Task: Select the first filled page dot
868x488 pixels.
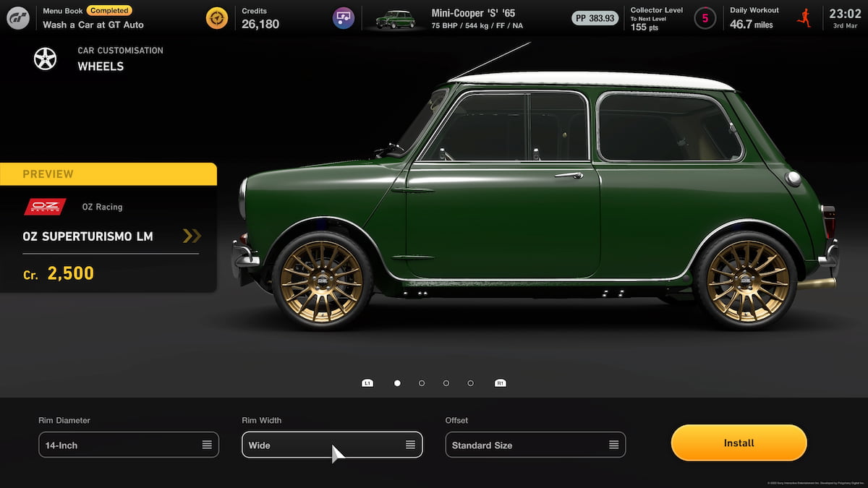Action: [x=397, y=383]
